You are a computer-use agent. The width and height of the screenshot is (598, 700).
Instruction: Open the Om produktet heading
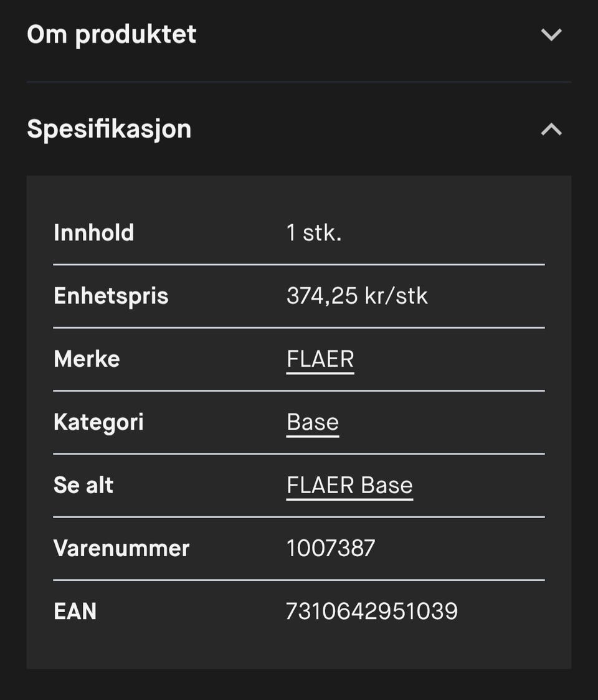point(112,34)
